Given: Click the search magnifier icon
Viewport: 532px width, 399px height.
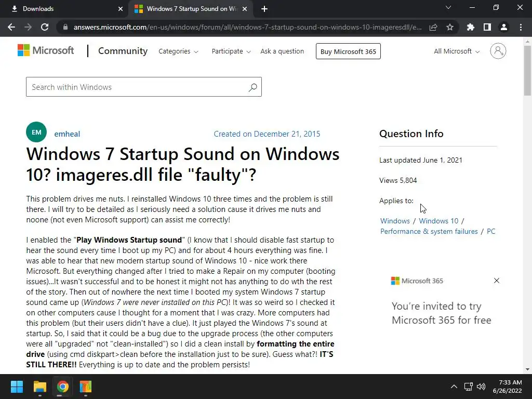Looking at the screenshot, I should 253,87.
